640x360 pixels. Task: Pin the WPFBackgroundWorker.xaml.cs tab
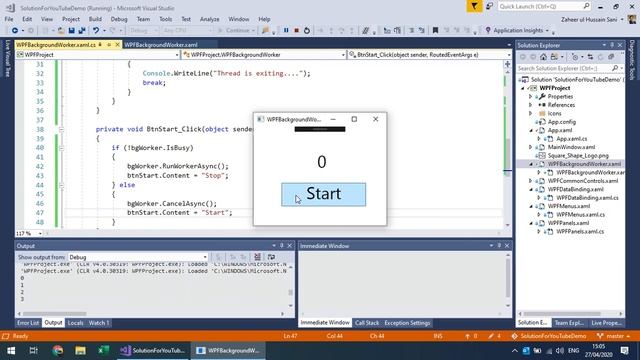(109, 44)
